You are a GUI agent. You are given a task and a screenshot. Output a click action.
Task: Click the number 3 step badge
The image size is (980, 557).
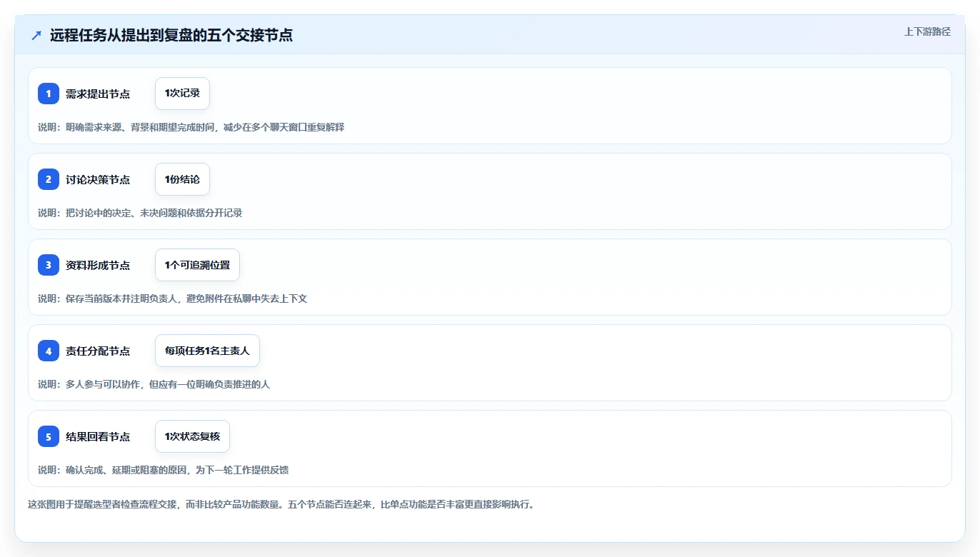point(49,265)
